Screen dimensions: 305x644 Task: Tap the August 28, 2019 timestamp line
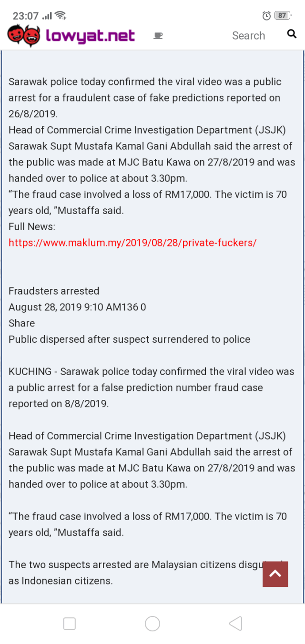click(x=77, y=307)
